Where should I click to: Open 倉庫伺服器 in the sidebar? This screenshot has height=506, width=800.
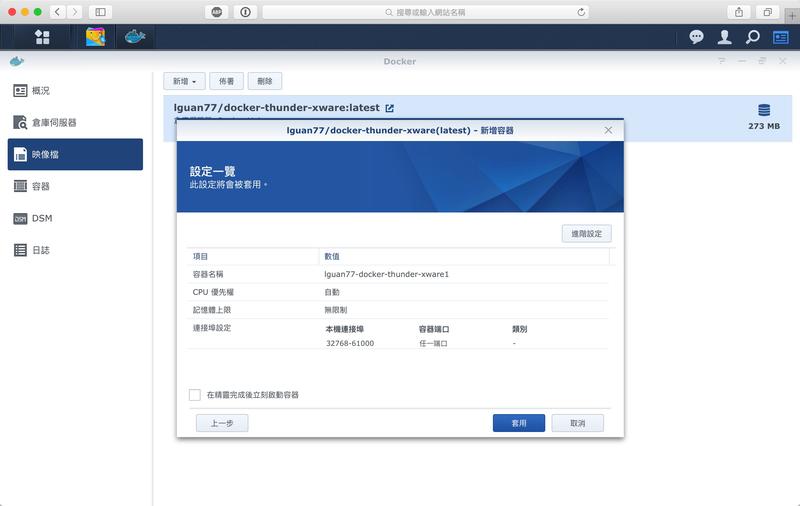[x=76, y=123]
